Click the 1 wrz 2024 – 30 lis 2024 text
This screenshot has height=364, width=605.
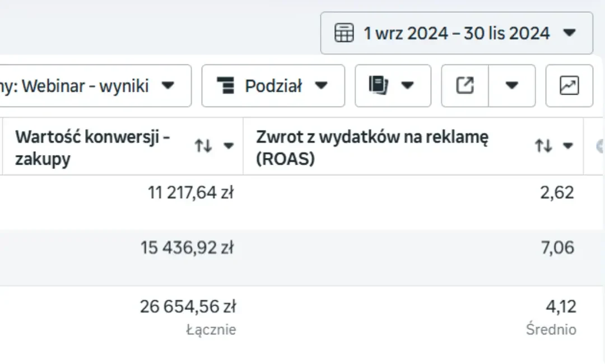457,33
